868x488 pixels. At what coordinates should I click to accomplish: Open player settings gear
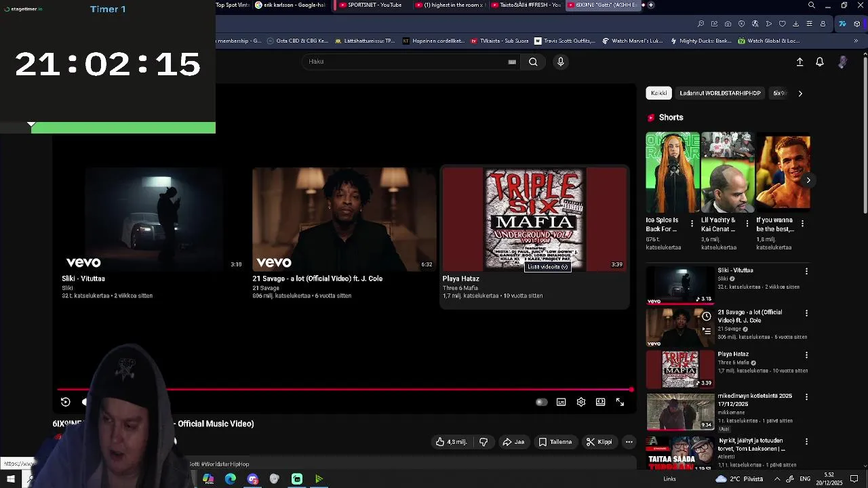tap(581, 402)
